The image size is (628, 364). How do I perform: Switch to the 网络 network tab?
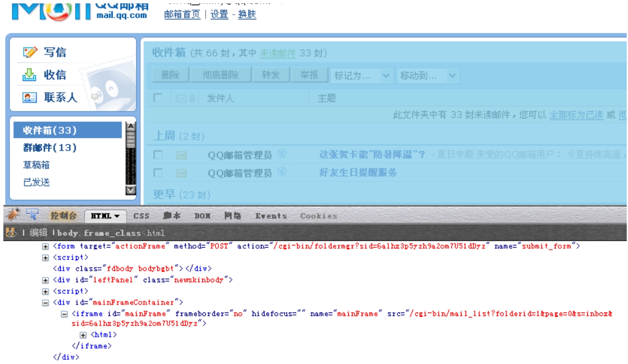tap(233, 216)
